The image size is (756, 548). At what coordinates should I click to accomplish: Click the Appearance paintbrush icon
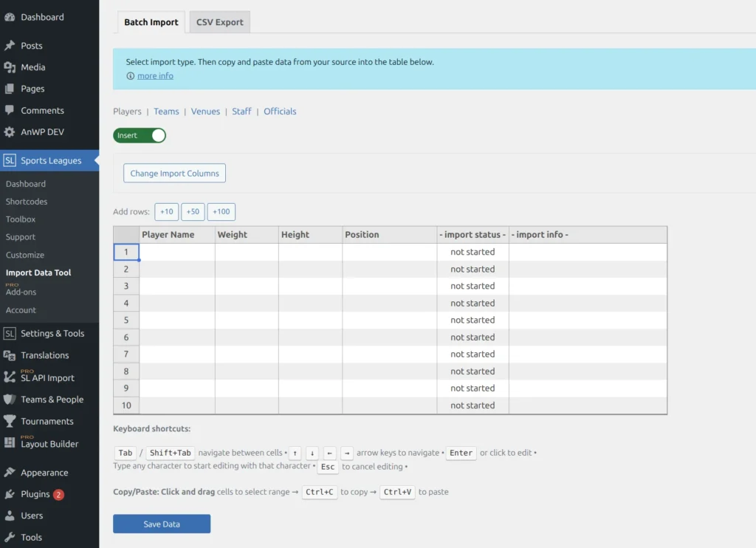[10, 473]
